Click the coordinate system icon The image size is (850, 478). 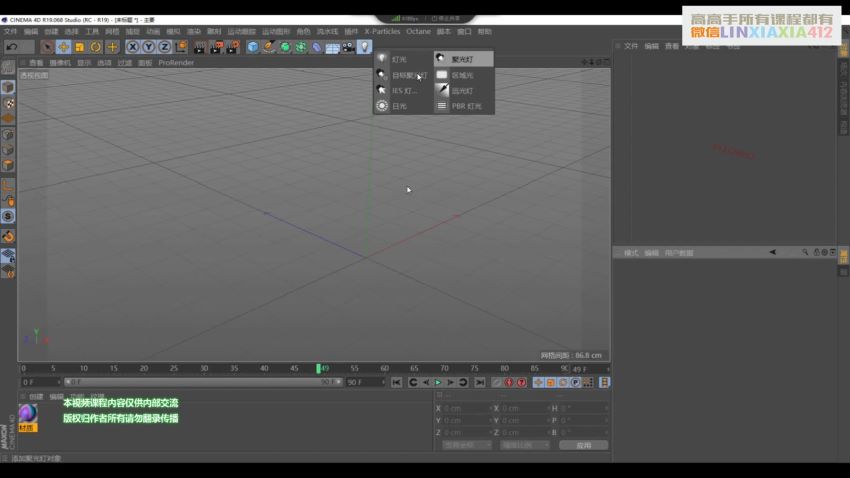click(181, 47)
